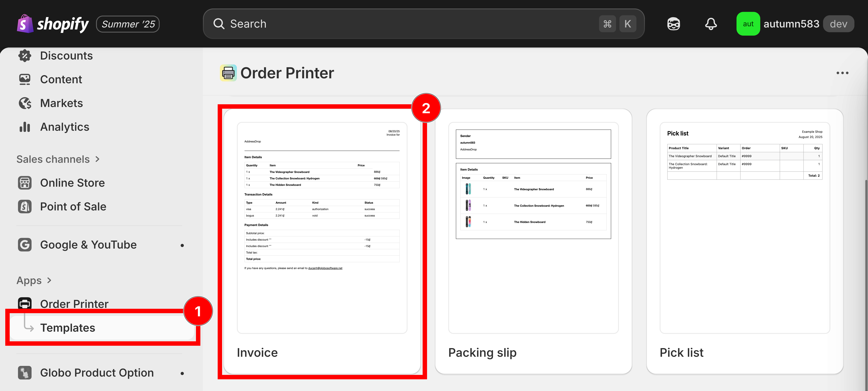Click in the Search input field
Viewport: 868px width, 391px height.
(423, 24)
